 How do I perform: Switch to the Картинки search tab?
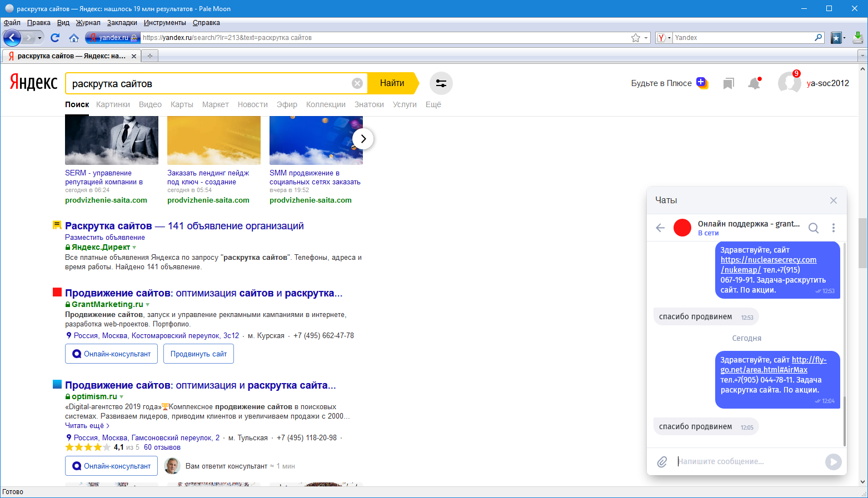coord(113,104)
